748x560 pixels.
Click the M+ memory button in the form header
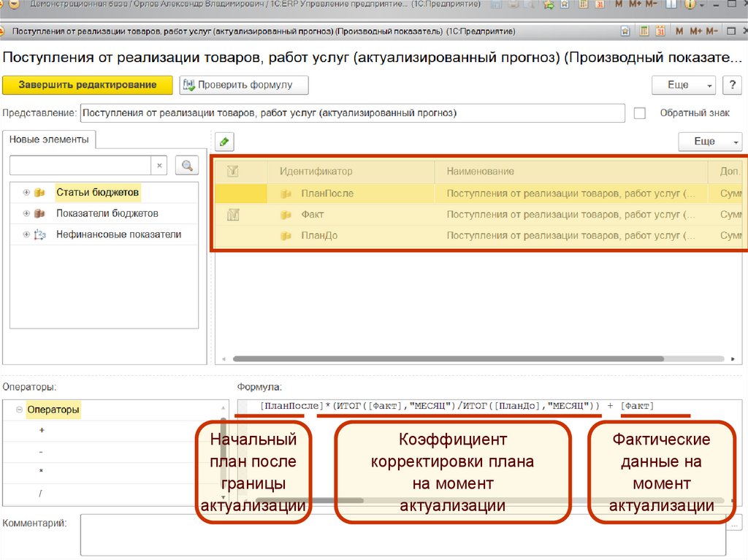click(x=695, y=31)
